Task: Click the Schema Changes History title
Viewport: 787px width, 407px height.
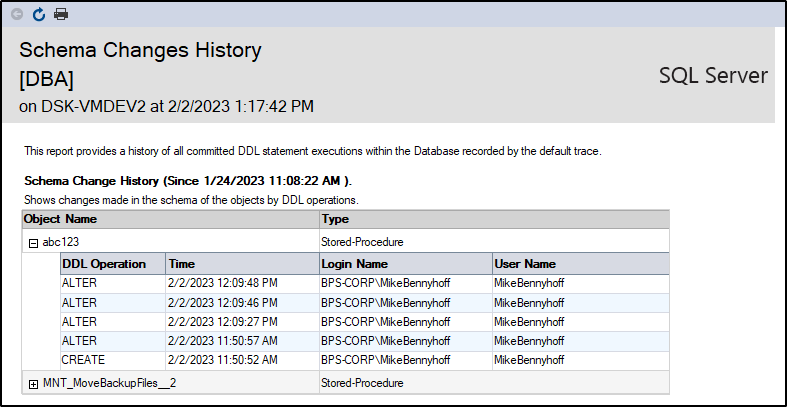Action: [x=140, y=51]
